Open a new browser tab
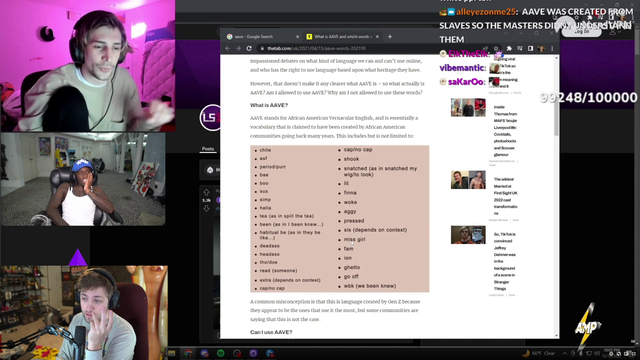The width and height of the screenshot is (640, 360). coord(390,36)
